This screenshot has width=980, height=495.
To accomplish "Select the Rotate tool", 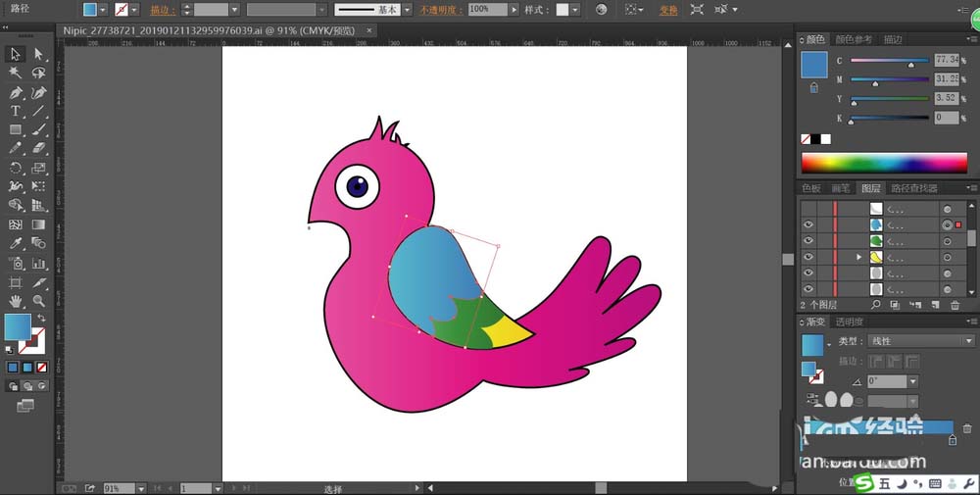I will (16, 168).
